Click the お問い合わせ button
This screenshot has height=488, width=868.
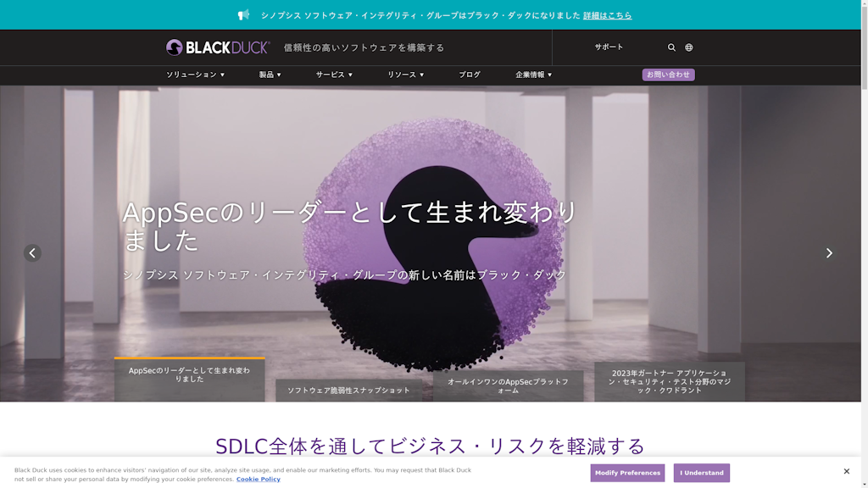point(670,75)
